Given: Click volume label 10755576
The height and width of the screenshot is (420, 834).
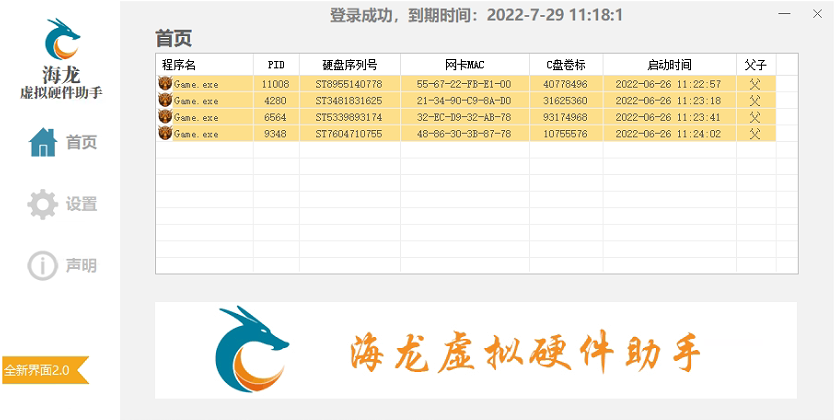Looking at the screenshot, I should 565,134.
